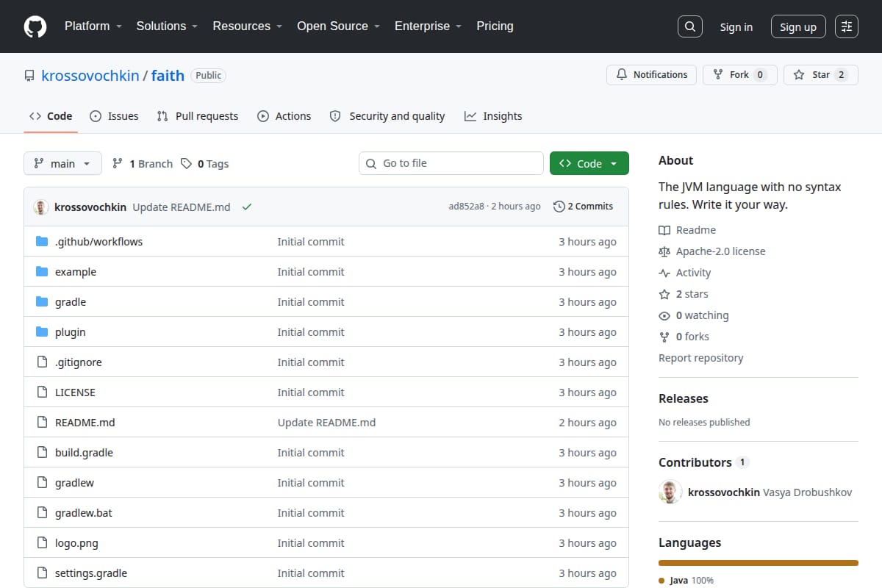Switch to the Issues tab
The height and width of the screenshot is (588, 882).
click(114, 116)
